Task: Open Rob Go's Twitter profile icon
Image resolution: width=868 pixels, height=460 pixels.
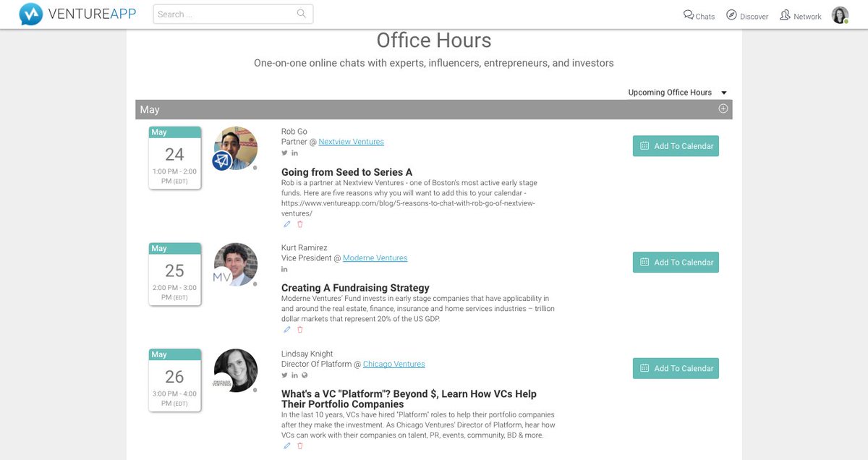Action: (x=285, y=153)
